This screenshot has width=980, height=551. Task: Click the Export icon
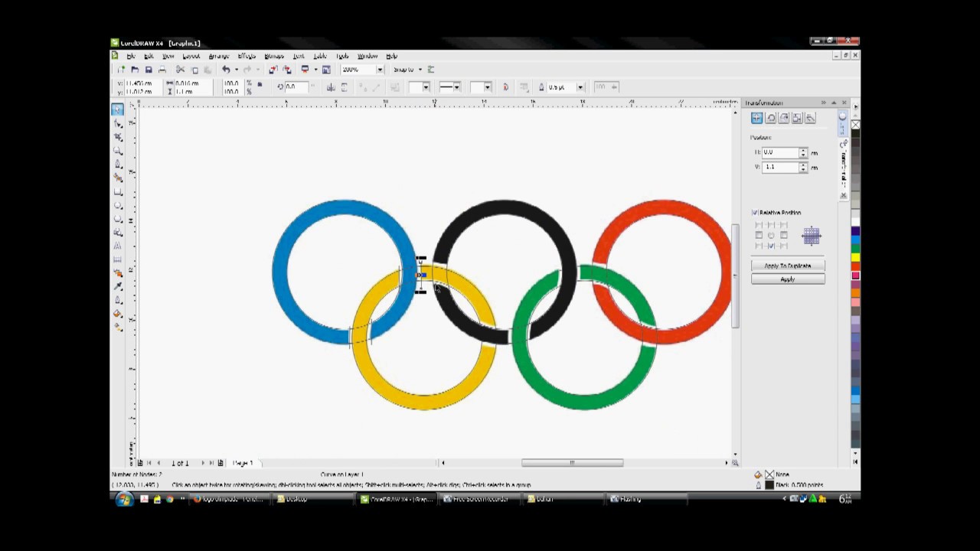pos(286,70)
